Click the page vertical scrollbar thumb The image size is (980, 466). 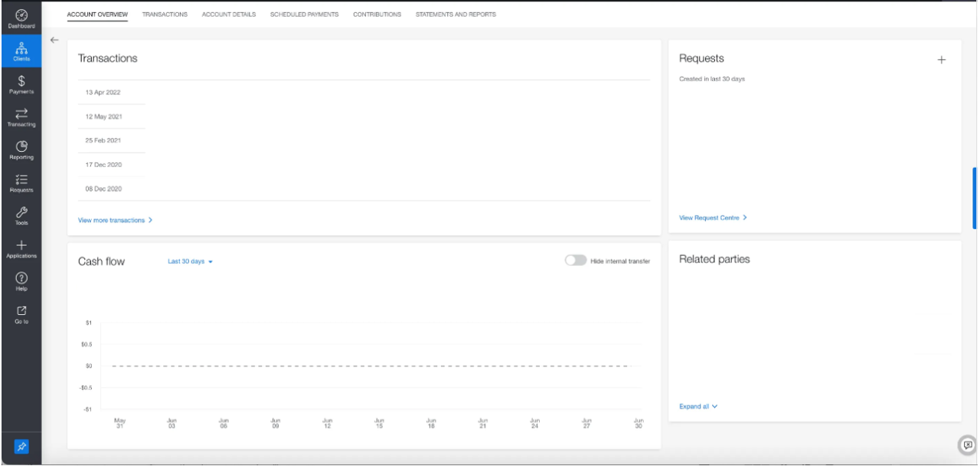point(975,198)
